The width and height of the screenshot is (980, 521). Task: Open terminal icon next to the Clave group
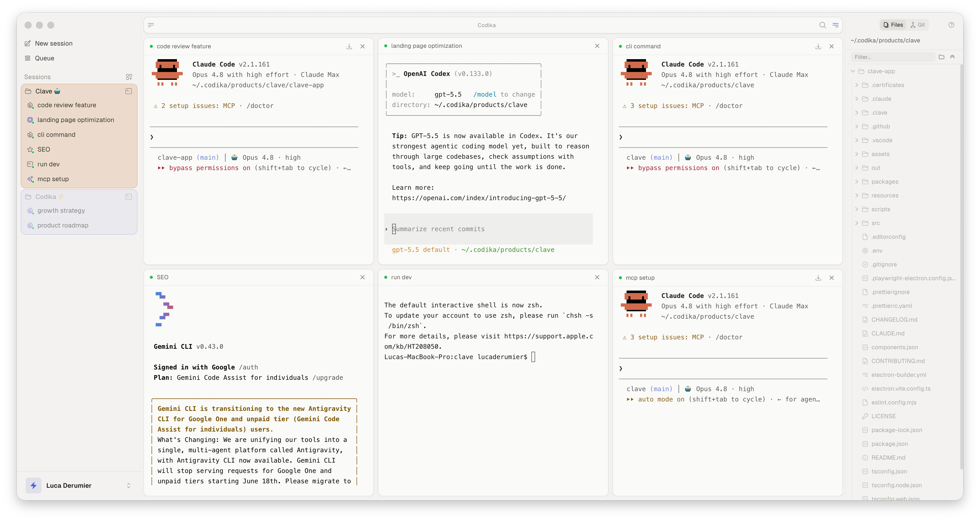point(129,91)
